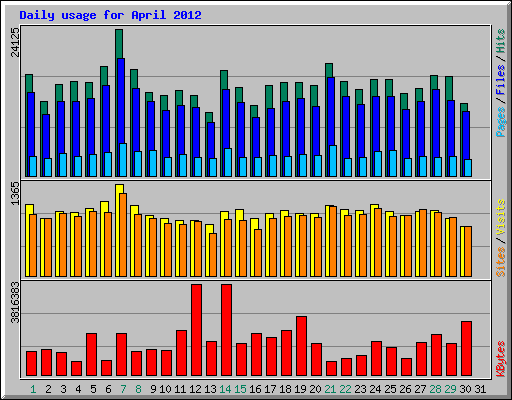Click the blue files bar for day 21
Screen dimensions: 512x400
[331, 111]
